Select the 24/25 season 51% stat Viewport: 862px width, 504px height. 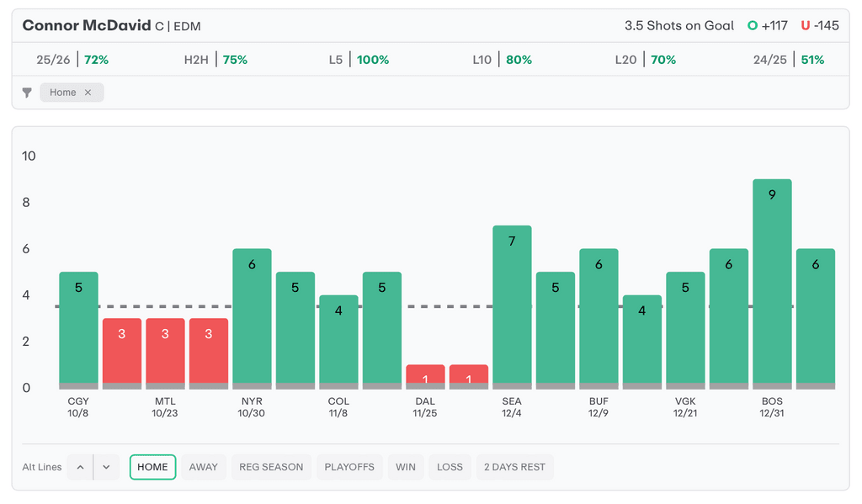pyautogui.click(x=789, y=60)
